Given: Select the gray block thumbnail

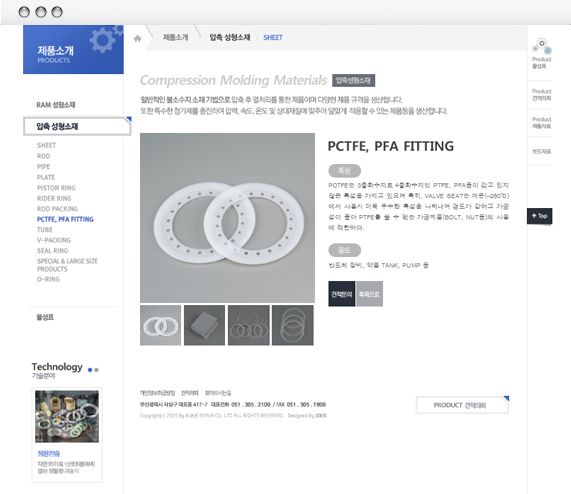Looking at the screenshot, I should (x=204, y=325).
